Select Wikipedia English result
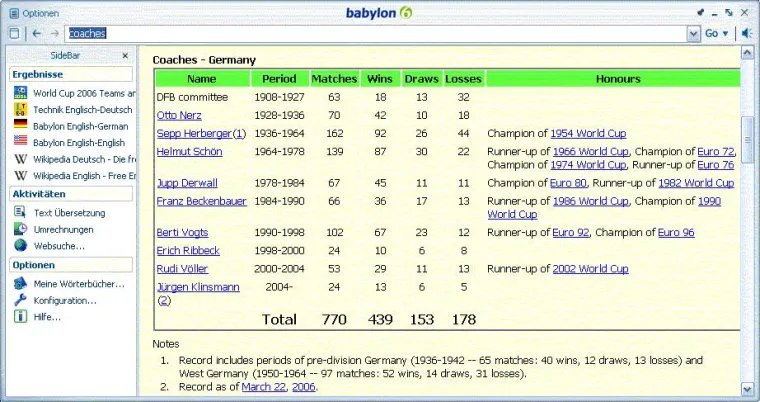Image resolution: width=760 pixels, height=402 pixels. (x=84, y=176)
